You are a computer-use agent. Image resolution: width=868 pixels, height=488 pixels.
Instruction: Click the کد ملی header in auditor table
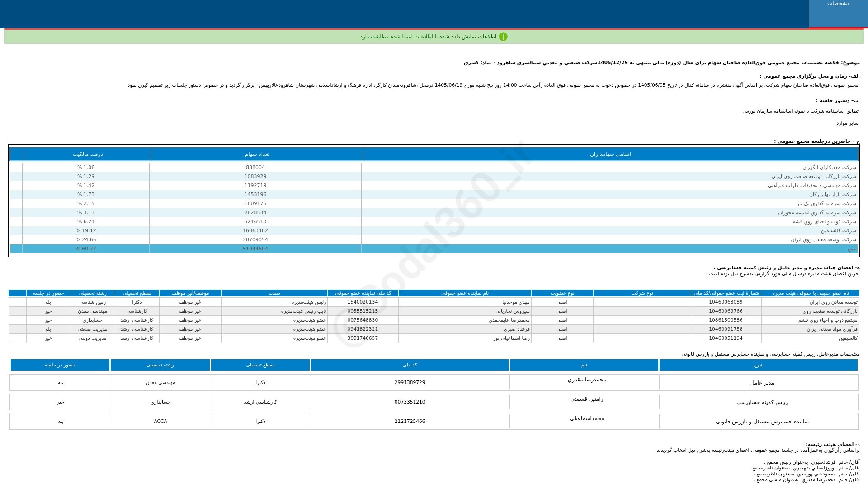tap(410, 365)
